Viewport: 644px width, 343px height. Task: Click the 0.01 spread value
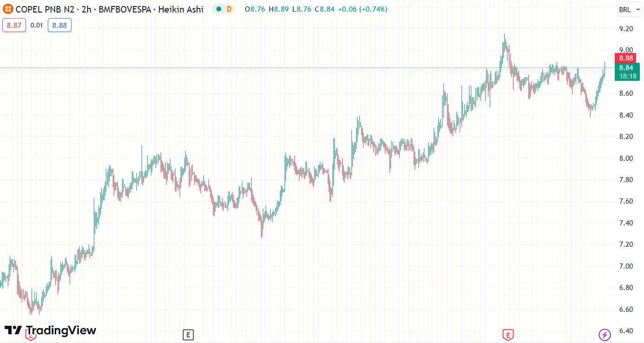pyautogui.click(x=37, y=25)
